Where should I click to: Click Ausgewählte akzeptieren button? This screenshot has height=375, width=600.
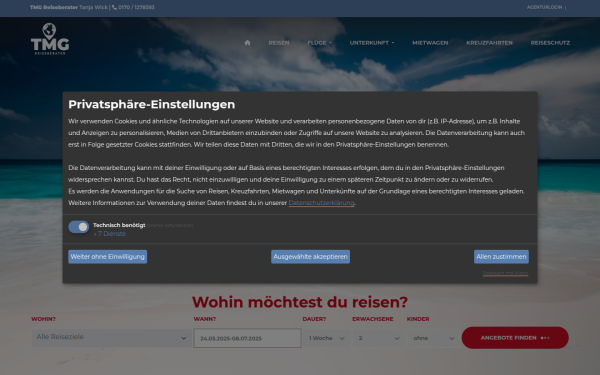pyautogui.click(x=310, y=257)
